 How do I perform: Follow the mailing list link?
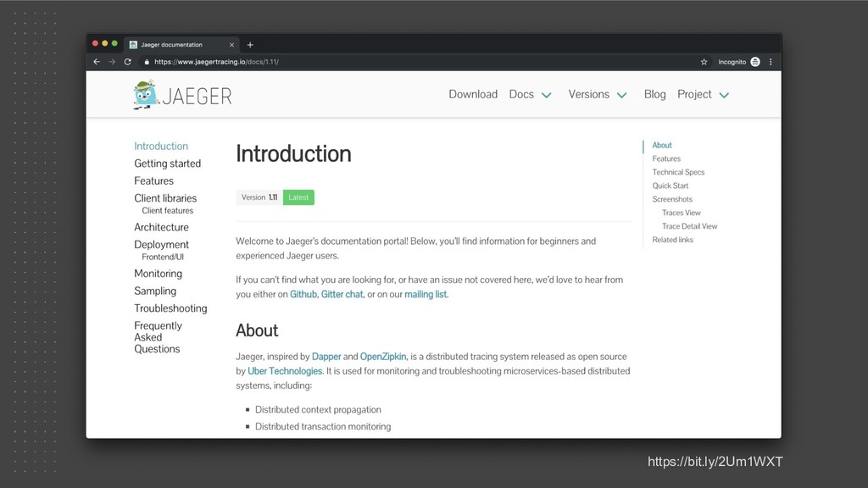[x=426, y=294]
